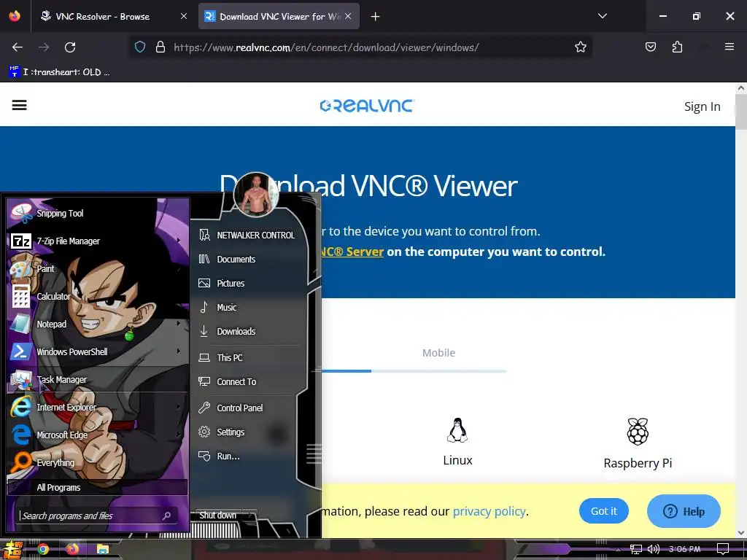
Task: Open the Extensions menu
Action: point(677,47)
